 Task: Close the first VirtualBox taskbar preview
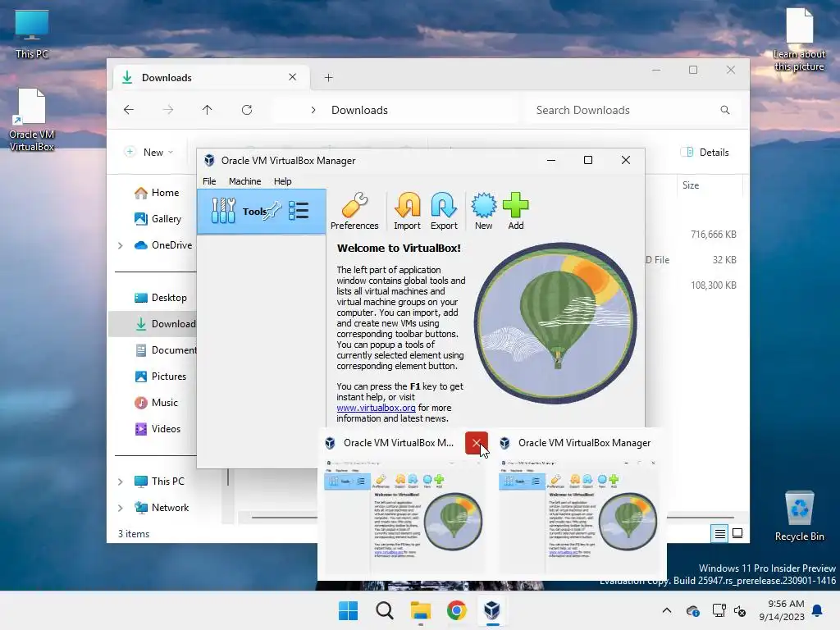tap(477, 443)
